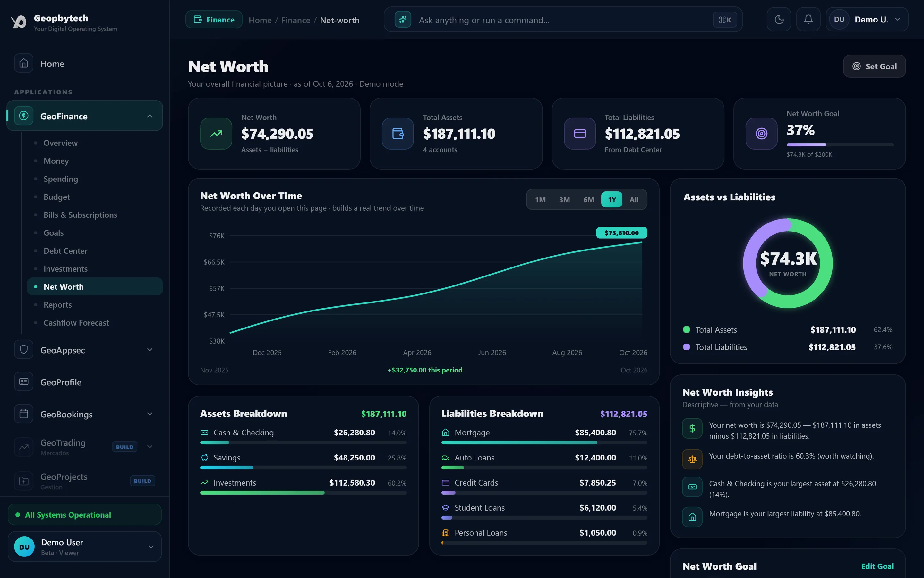Open notifications bell icon
This screenshot has height=578, width=924.
(808, 19)
